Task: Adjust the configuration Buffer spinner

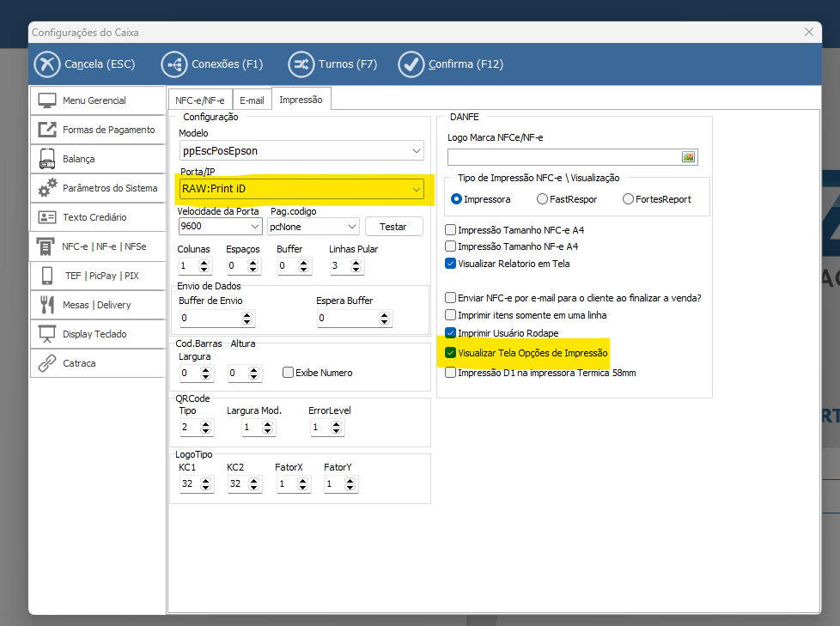Action: click(x=304, y=265)
